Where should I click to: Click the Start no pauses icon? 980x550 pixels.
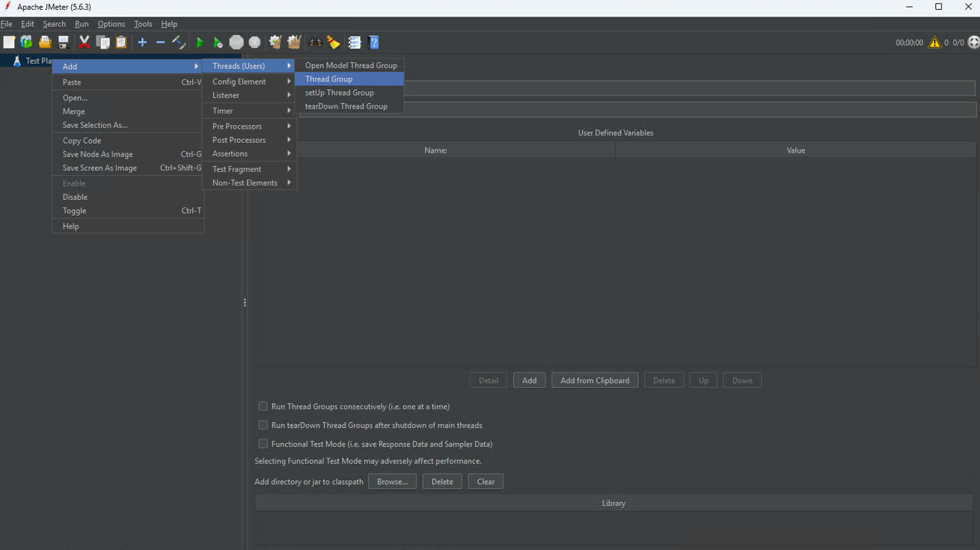tap(218, 43)
